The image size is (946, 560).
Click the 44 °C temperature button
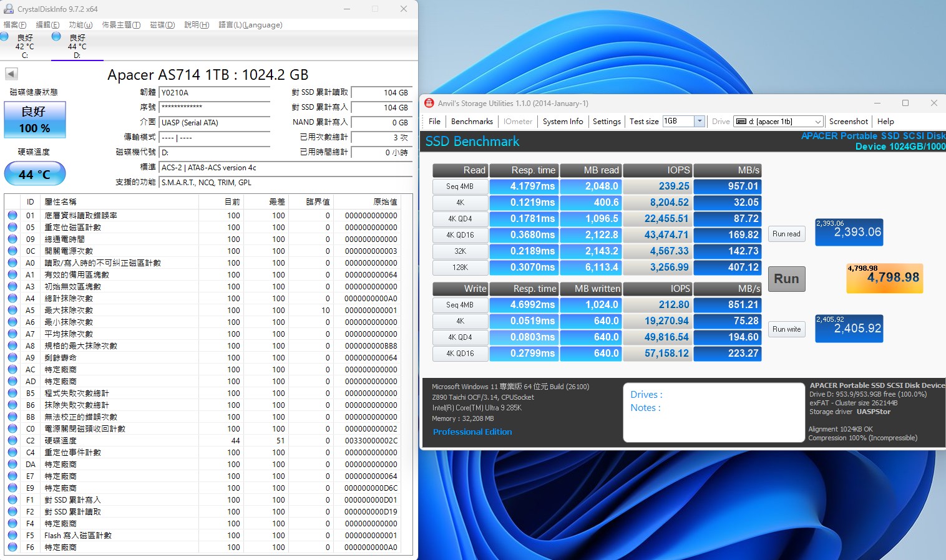(35, 174)
